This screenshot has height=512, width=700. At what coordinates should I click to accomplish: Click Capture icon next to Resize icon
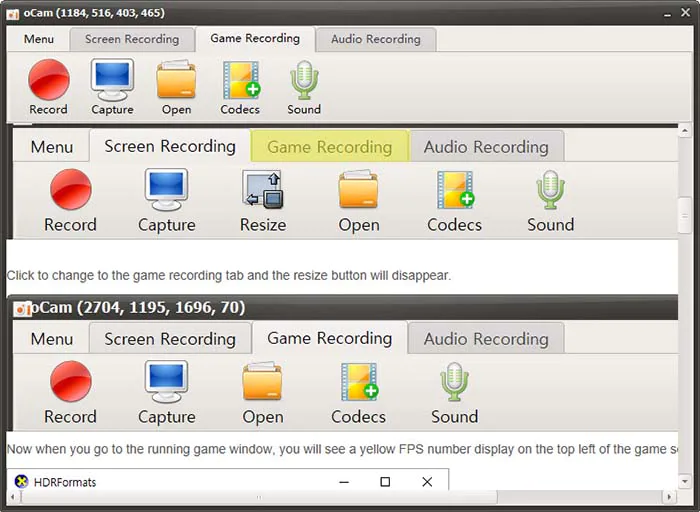click(166, 189)
